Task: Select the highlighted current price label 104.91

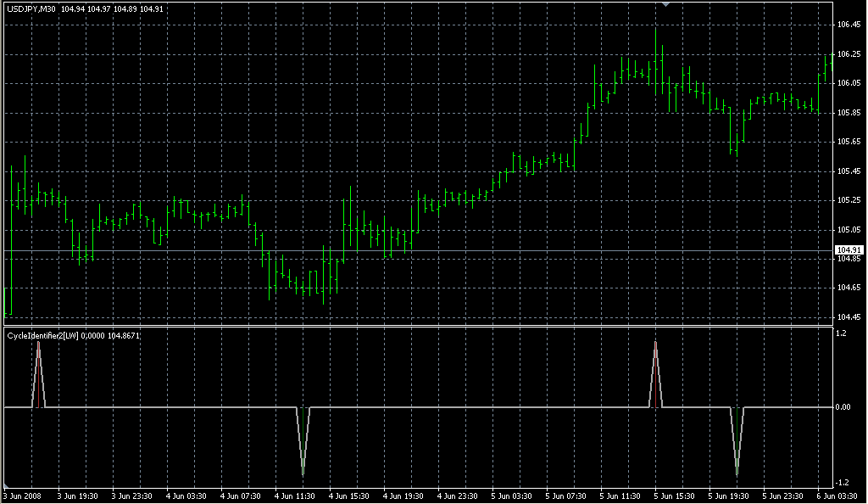Action: click(x=849, y=250)
